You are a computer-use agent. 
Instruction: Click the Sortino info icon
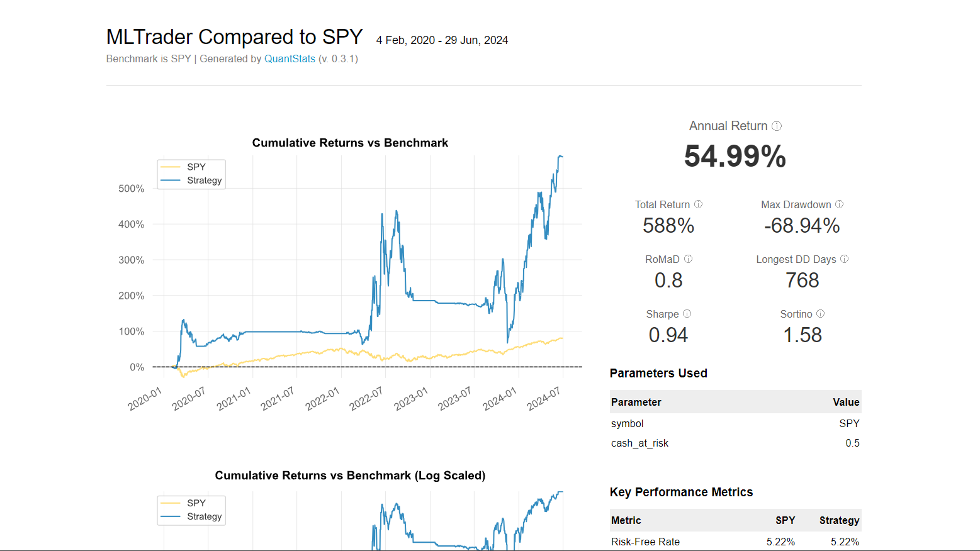point(820,314)
